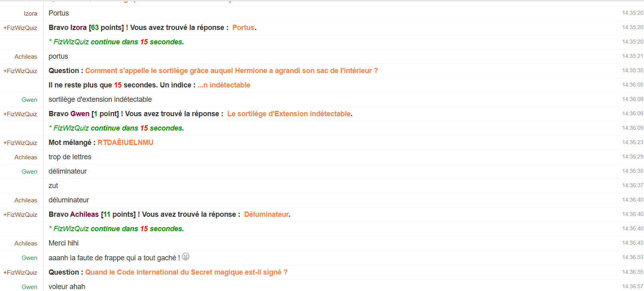The height and width of the screenshot is (291, 644).
Task: Click the orange answer 'Déluminateur'
Action: tap(266, 214)
